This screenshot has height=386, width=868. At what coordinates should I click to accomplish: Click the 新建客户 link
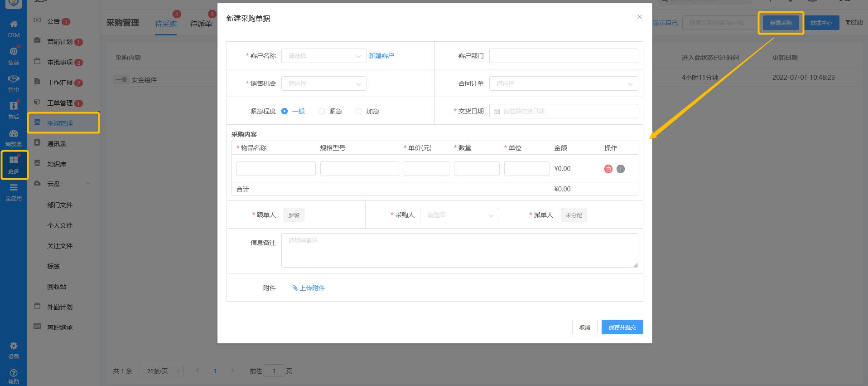tap(381, 56)
